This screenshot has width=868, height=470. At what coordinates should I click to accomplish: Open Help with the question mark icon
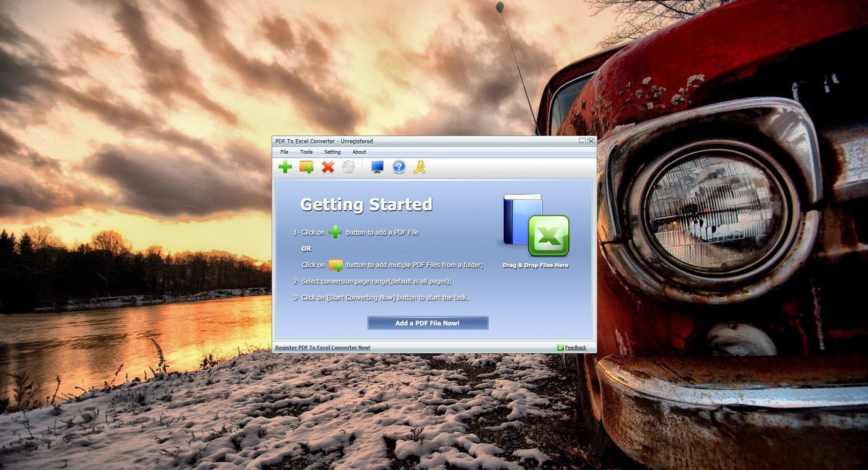click(399, 167)
